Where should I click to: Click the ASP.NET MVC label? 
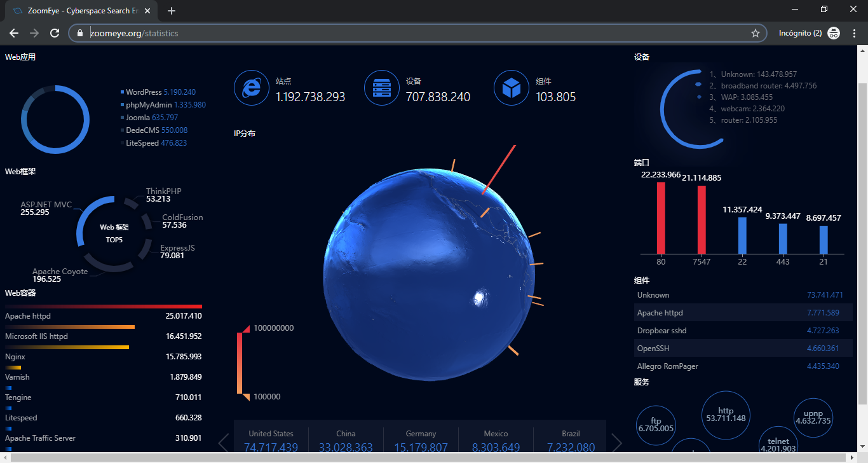coord(46,205)
